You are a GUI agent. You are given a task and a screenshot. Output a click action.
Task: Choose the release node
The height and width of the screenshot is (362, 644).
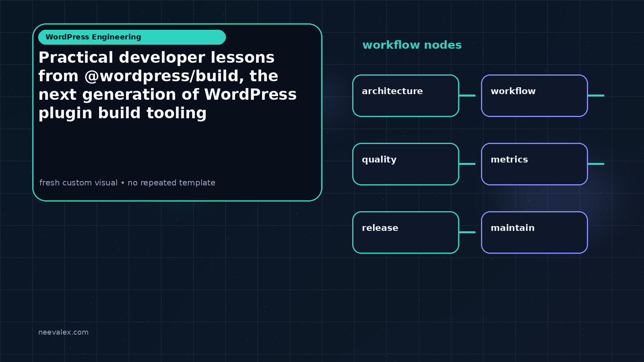[x=406, y=232]
